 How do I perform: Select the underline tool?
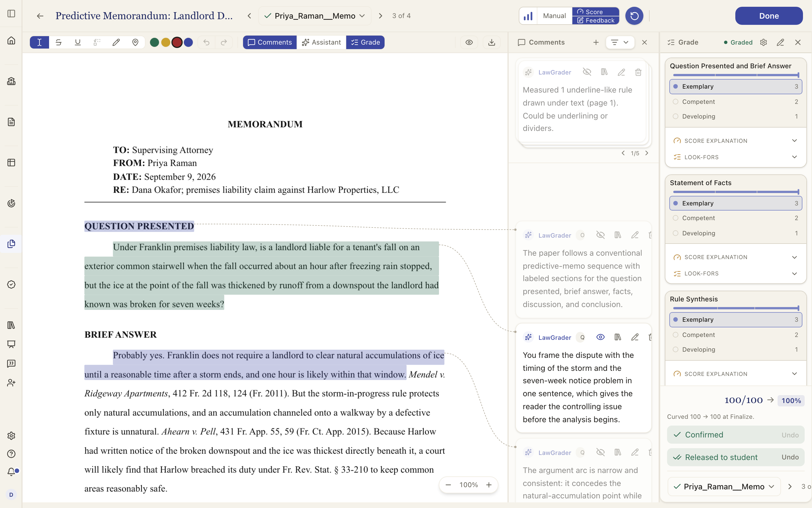point(78,42)
